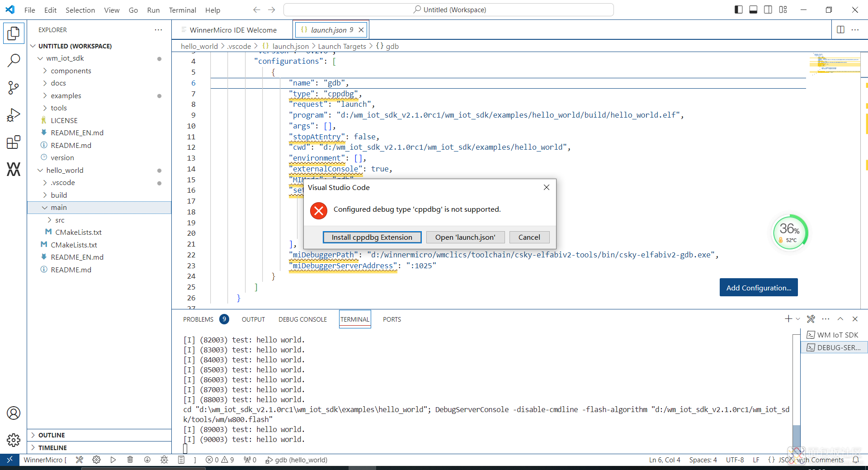Collapse the UNTITLED (WORKSPACE) section
The height and width of the screenshot is (470, 868).
click(x=99, y=46)
